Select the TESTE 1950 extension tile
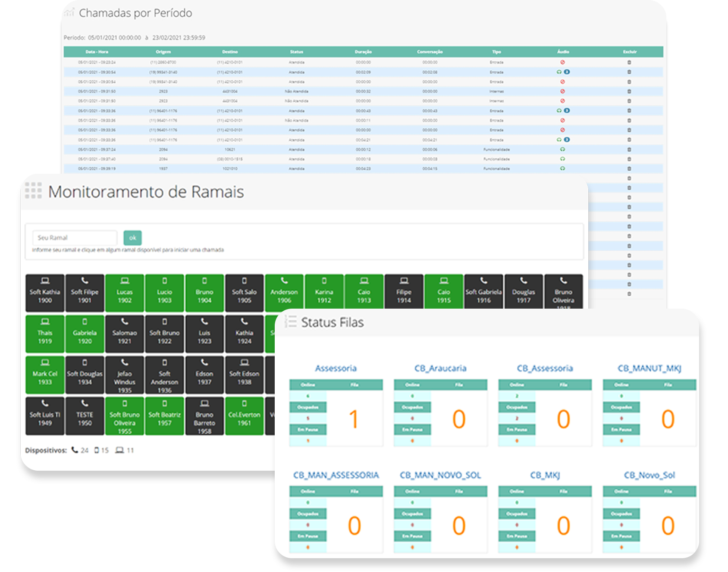The width and height of the screenshot is (728, 572). point(85,416)
